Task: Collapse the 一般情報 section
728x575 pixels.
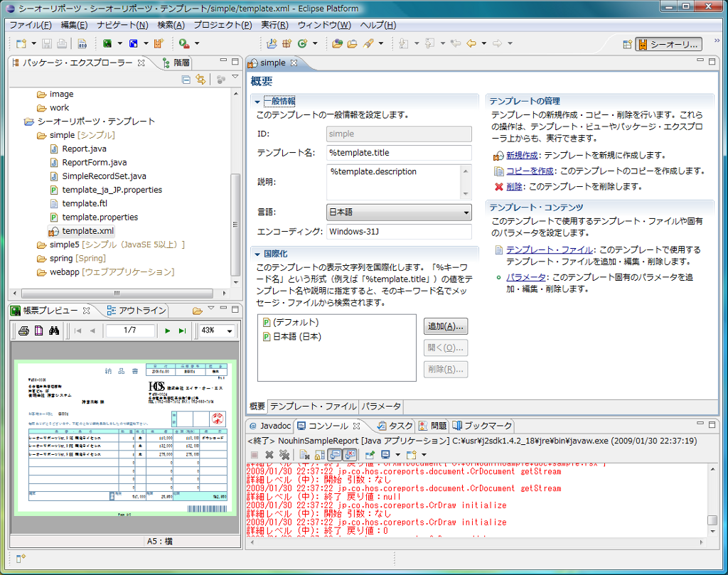Action: tap(257, 102)
